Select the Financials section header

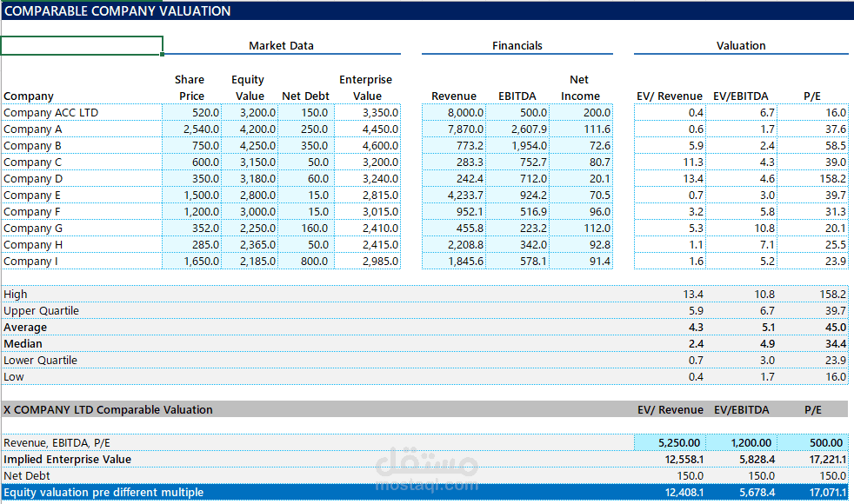(x=517, y=46)
